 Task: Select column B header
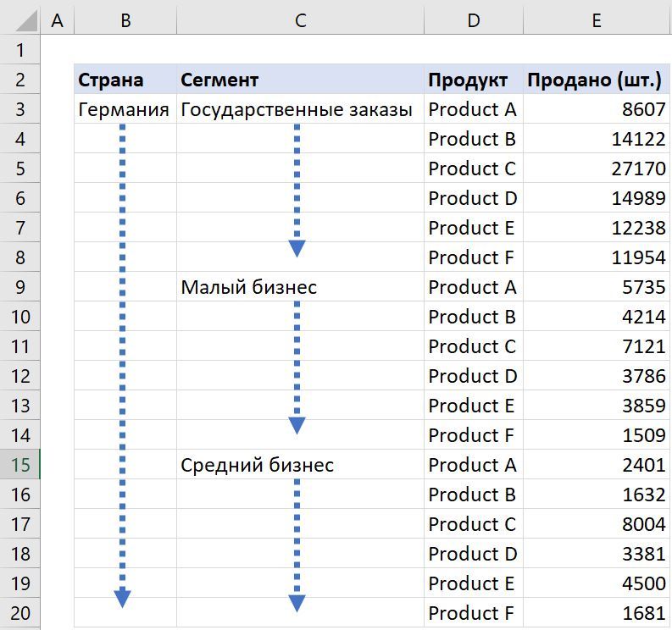pos(125,20)
